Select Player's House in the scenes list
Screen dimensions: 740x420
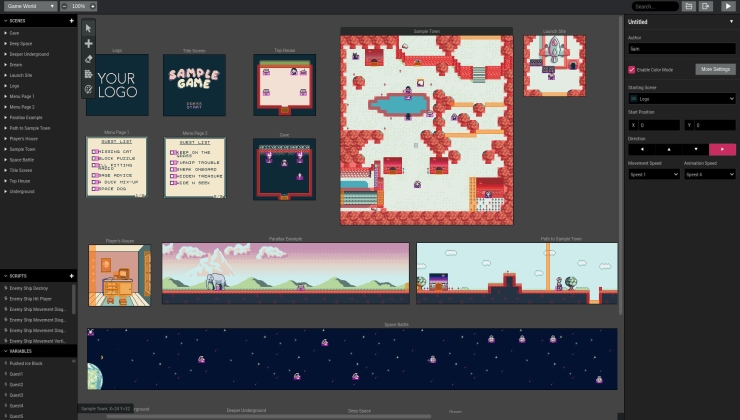(x=38, y=139)
